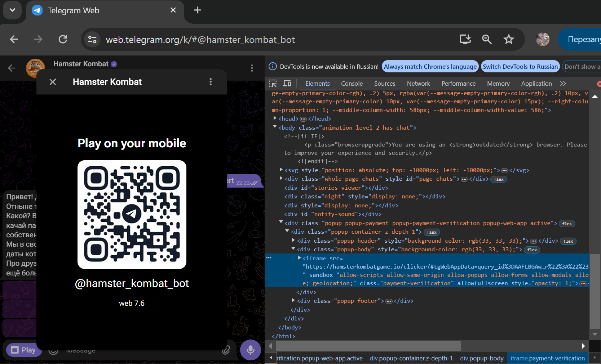The height and width of the screenshot is (364, 601).
Task: Bookmark this page with the star icon
Action: pyautogui.click(x=509, y=39)
